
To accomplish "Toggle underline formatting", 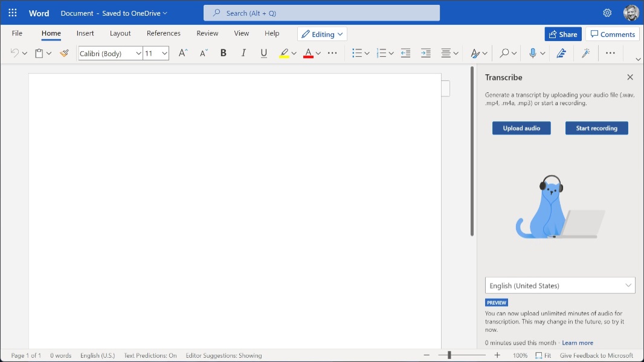I will point(263,53).
